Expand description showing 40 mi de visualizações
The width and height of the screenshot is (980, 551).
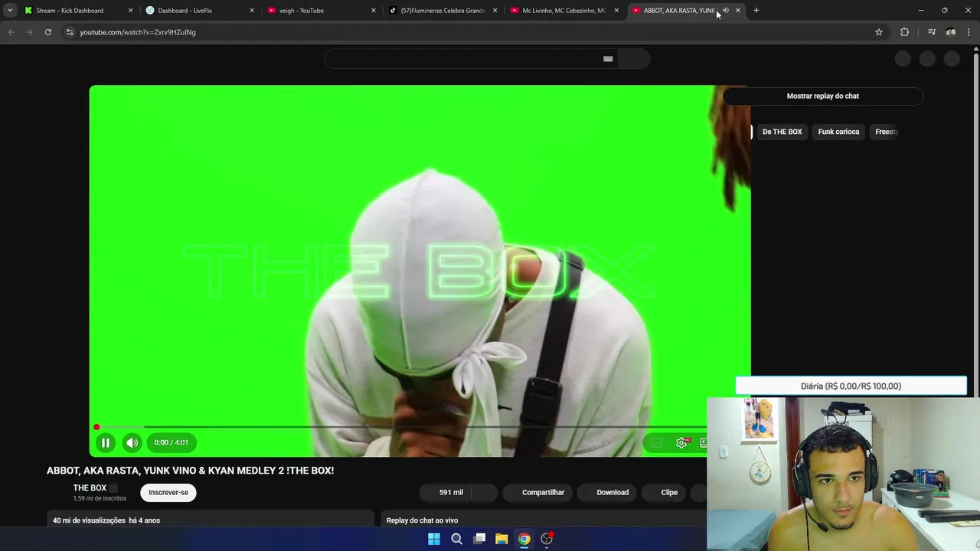pyautogui.click(x=210, y=520)
